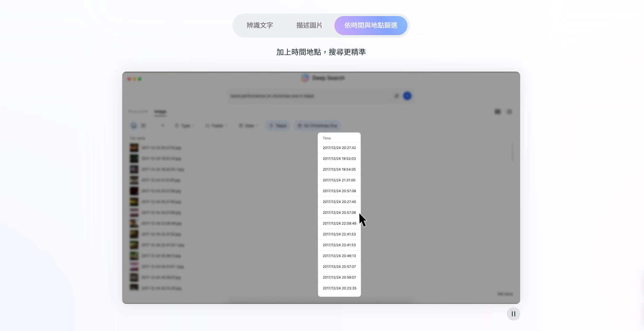
Task: Toggle the Taipei location filter chip
Action: (x=278, y=126)
